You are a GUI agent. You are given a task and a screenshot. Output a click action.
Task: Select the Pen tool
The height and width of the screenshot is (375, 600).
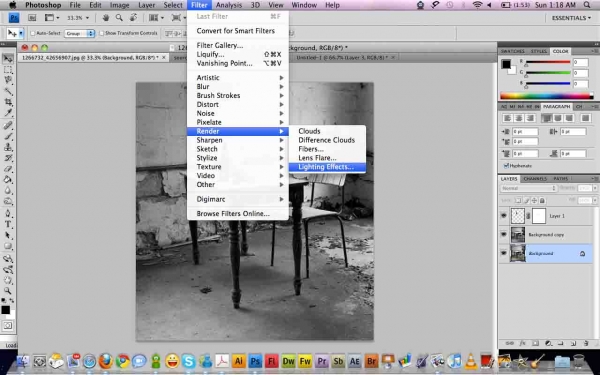8,213
